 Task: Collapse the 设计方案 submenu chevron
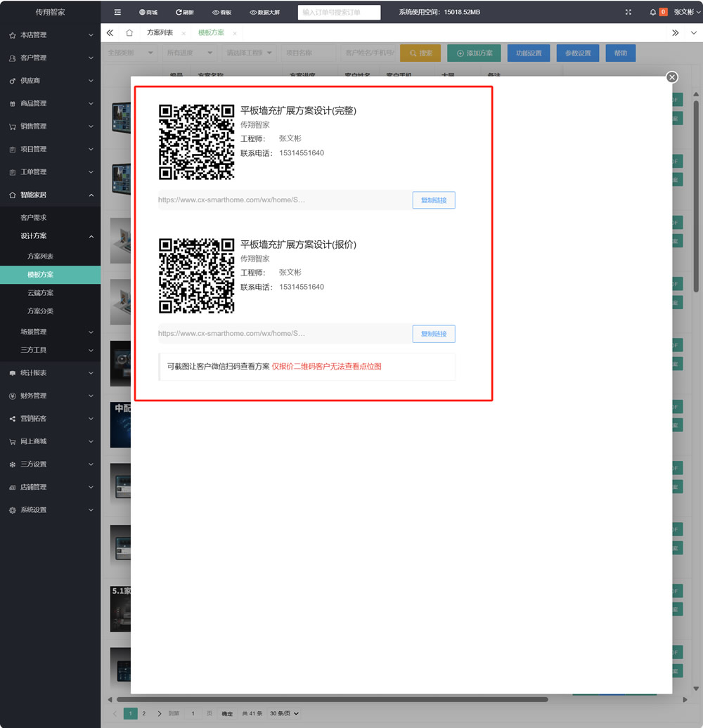[91, 236]
